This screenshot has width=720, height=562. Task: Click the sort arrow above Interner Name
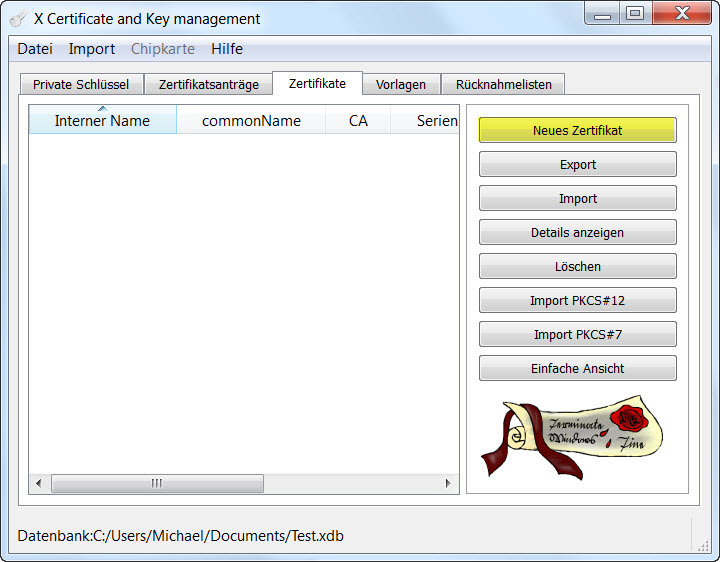click(102, 108)
